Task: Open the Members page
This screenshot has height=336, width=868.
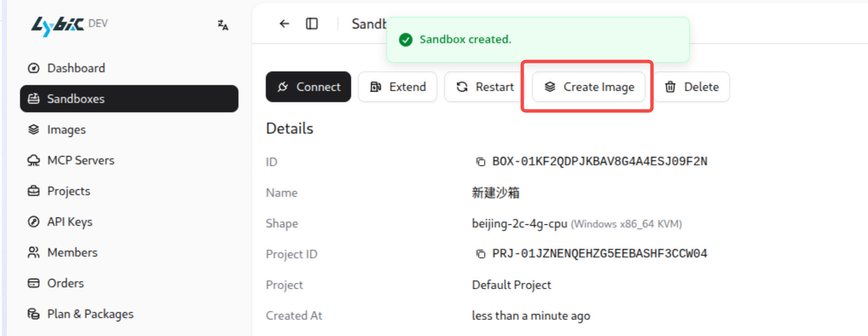Action: click(x=72, y=253)
